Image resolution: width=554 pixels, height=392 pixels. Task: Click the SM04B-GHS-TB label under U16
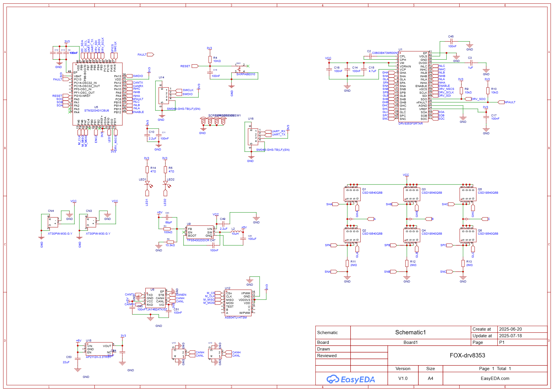coord(273,150)
